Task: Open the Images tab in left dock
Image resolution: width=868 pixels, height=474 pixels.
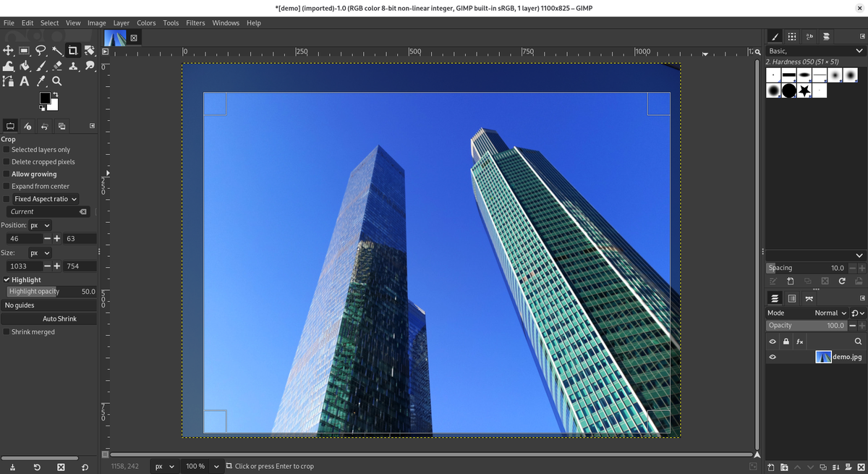Action: pos(62,126)
